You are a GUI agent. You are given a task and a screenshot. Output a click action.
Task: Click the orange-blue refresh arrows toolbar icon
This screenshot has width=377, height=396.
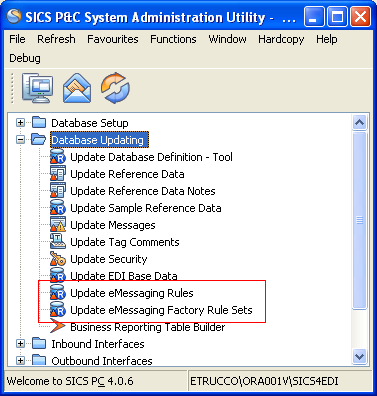coord(115,88)
